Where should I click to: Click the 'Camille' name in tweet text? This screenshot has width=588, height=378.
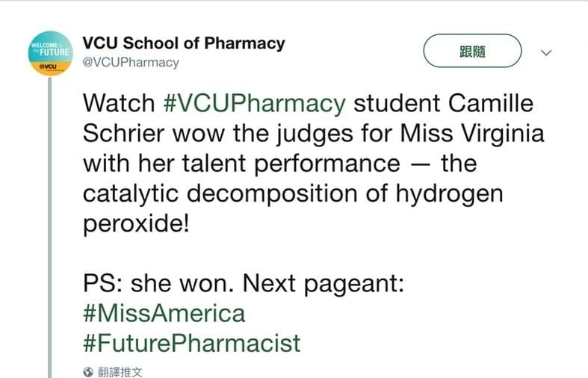click(x=491, y=103)
